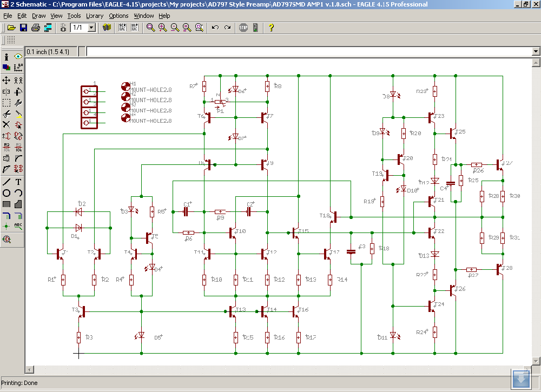
Task: Select the Arc tool
Action: 18,192
